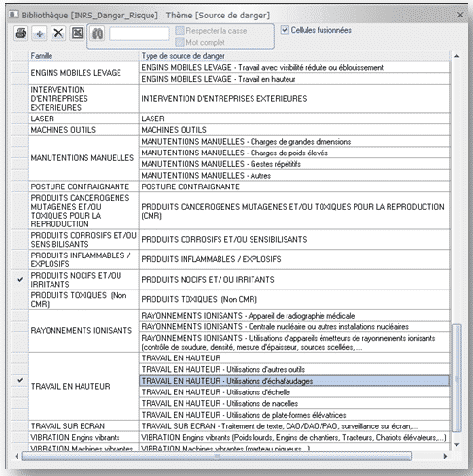Select the MACHINES OUTILS type cell
The width and height of the screenshot is (473, 476).
click(294, 130)
